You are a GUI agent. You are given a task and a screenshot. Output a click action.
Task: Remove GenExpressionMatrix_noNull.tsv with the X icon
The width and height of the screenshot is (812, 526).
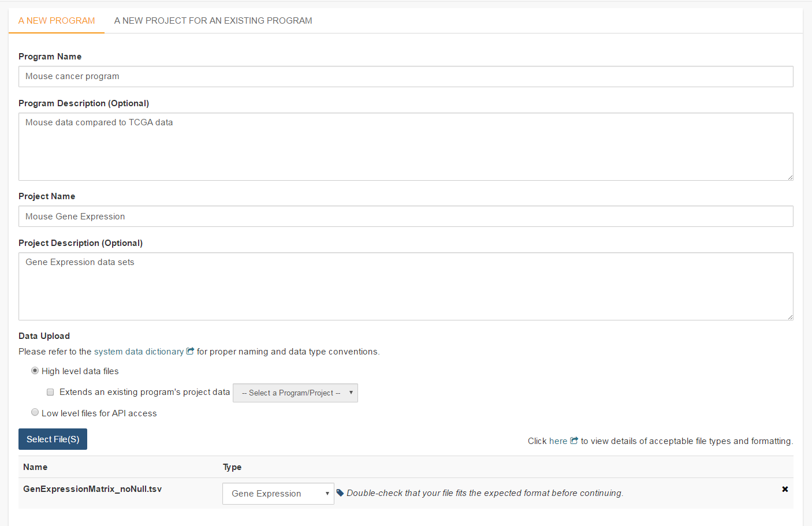point(785,489)
